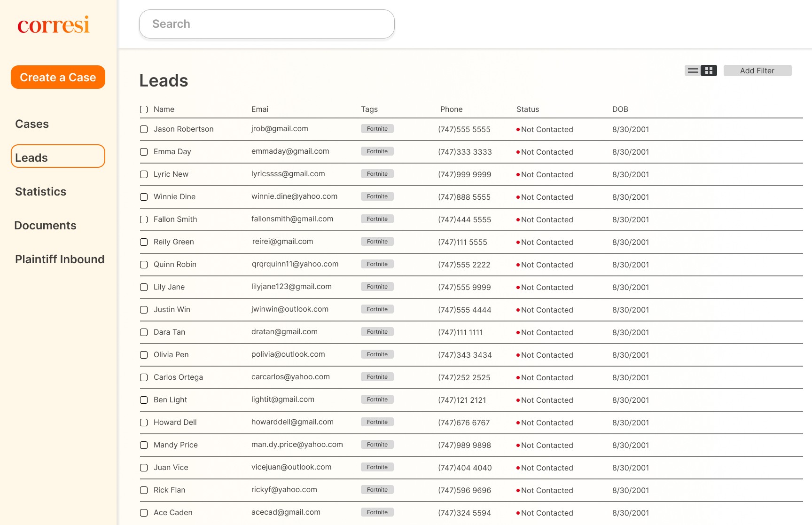Image resolution: width=812 pixels, height=525 pixels.
Task: Open the Add Filter button
Action: pyautogui.click(x=757, y=71)
